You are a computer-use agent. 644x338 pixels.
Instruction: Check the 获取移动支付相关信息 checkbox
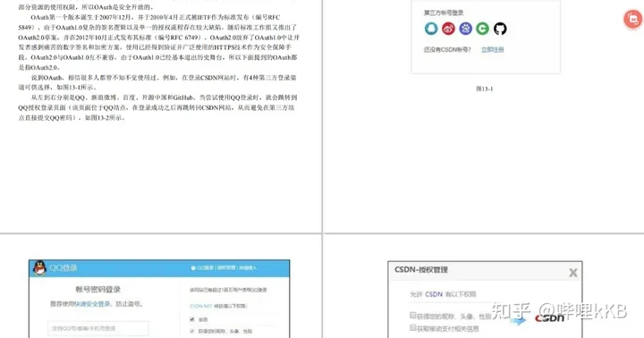click(412, 328)
